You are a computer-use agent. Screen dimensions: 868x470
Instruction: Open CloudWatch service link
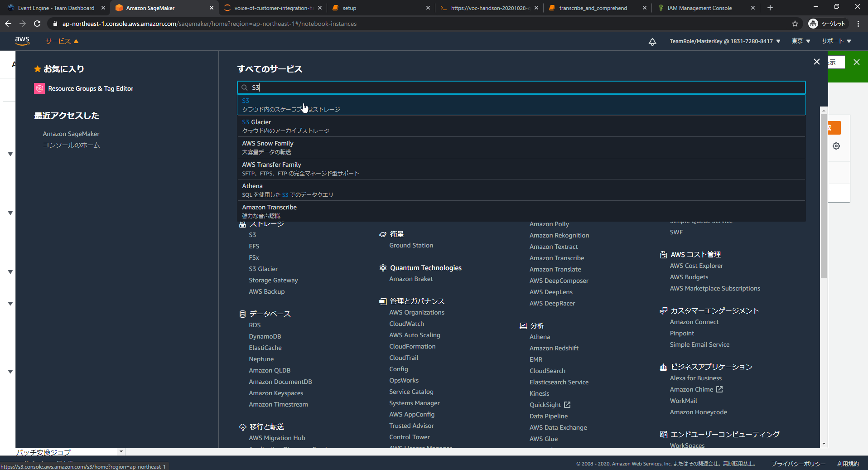coord(406,324)
